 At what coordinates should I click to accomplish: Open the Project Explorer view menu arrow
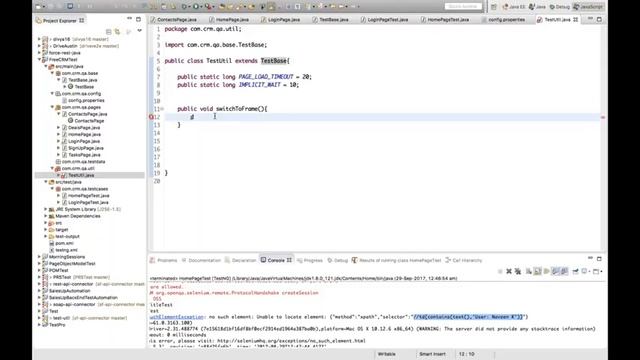pyautogui.click(x=139, y=31)
